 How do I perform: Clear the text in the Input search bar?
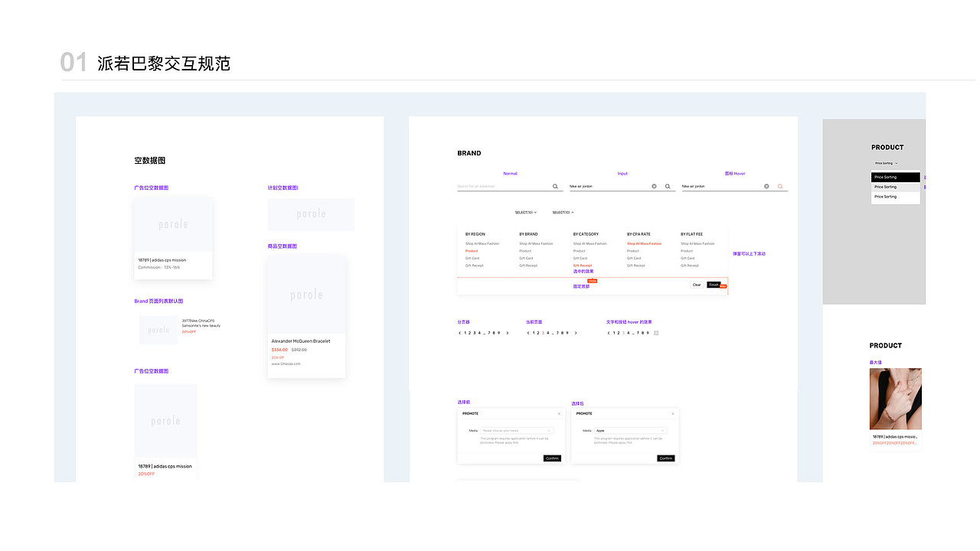tap(654, 186)
